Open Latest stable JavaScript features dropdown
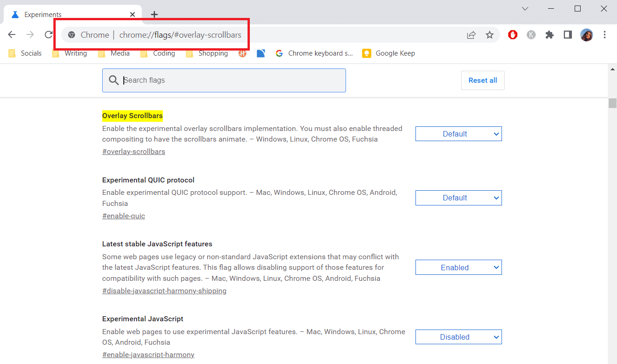The width and height of the screenshot is (617, 364). 458,267
